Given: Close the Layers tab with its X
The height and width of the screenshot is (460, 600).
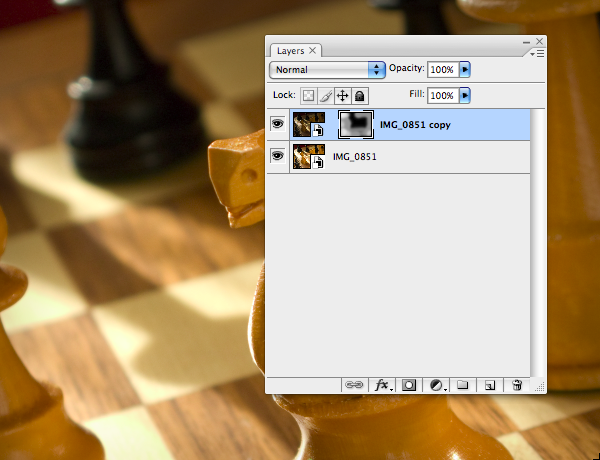Looking at the screenshot, I should pyautogui.click(x=313, y=51).
